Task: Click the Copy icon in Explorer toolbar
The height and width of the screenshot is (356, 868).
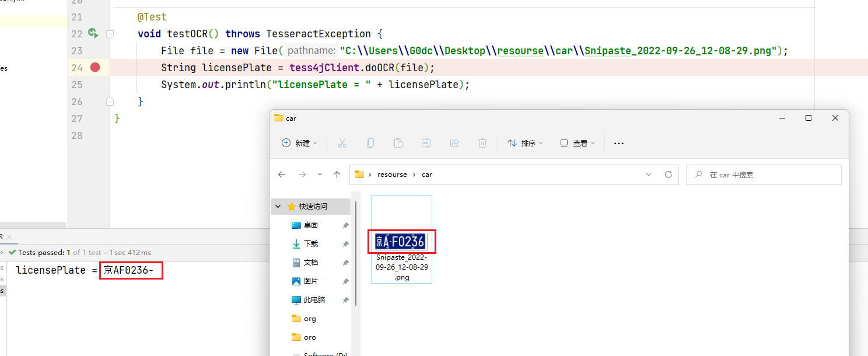Action: [x=370, y=143]
